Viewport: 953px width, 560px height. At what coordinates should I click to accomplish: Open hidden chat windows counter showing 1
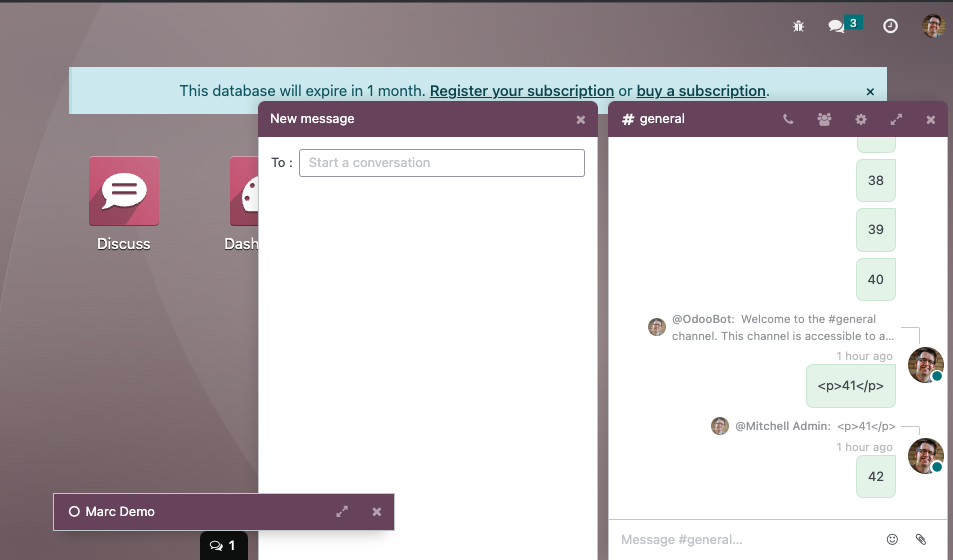[x=223, y=545]
